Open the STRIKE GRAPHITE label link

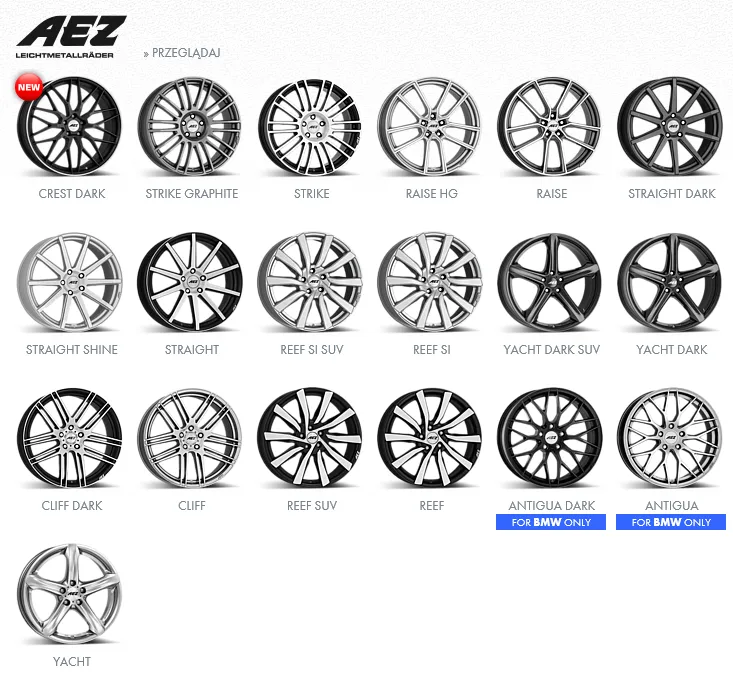[x=192, y=194]
